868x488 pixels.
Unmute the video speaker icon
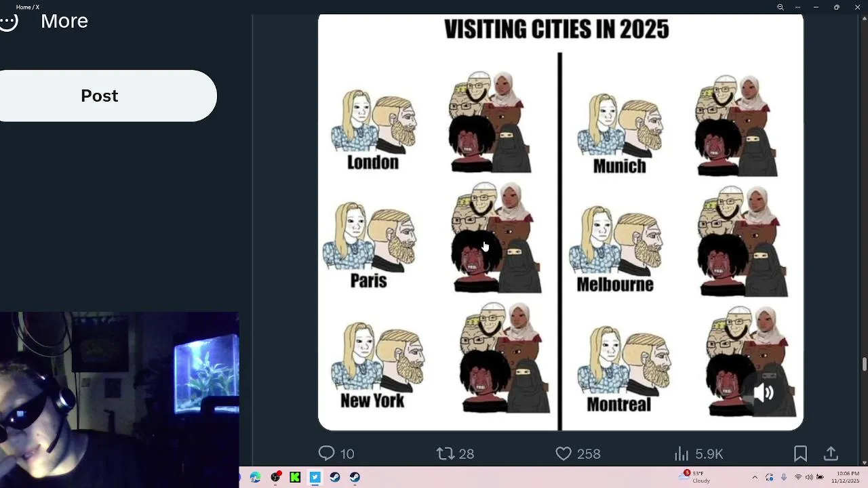764,392
